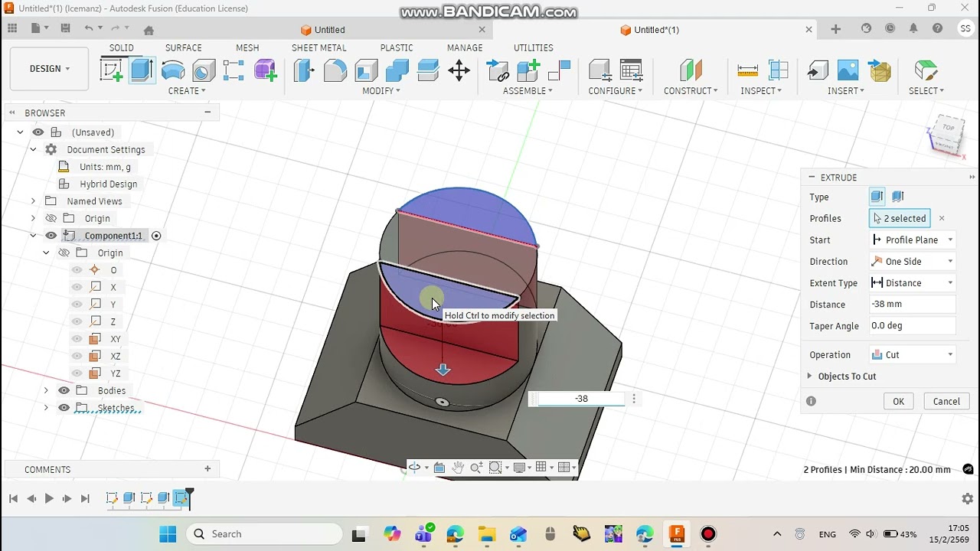Open the Direction One Side dropdown
The height and width of the screenshot is (551, 980).
click(912, 261)
